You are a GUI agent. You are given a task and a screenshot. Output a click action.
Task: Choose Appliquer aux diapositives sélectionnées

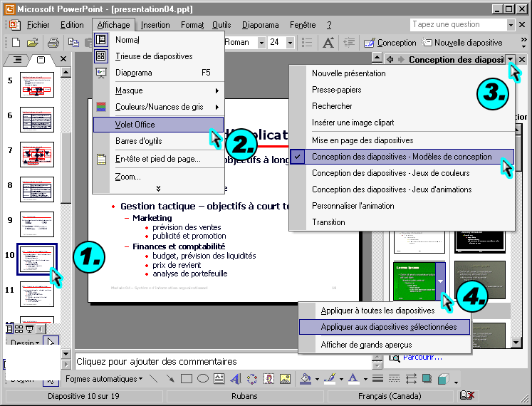tap(385, 327)
